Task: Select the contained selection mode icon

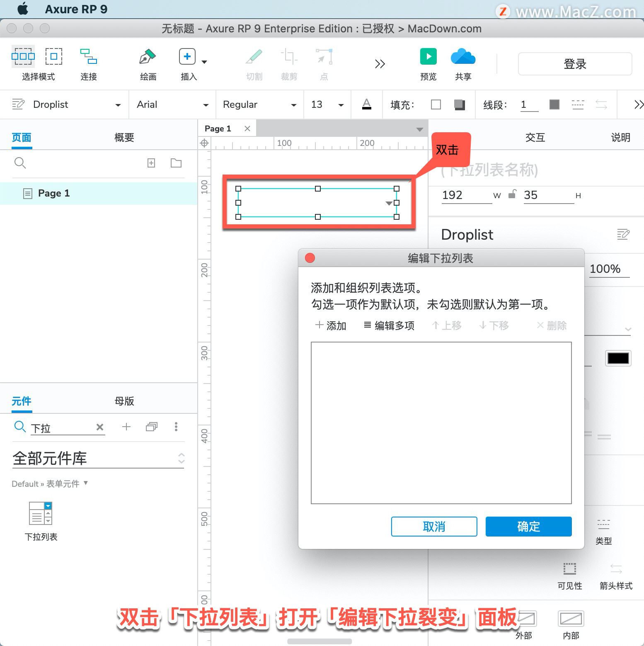Action: click(x=54, y=56)
